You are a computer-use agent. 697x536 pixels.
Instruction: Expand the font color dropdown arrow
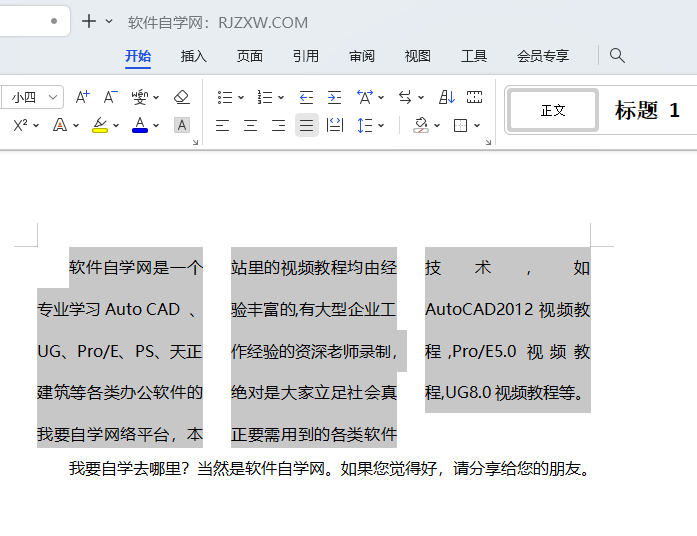point(156,126)
